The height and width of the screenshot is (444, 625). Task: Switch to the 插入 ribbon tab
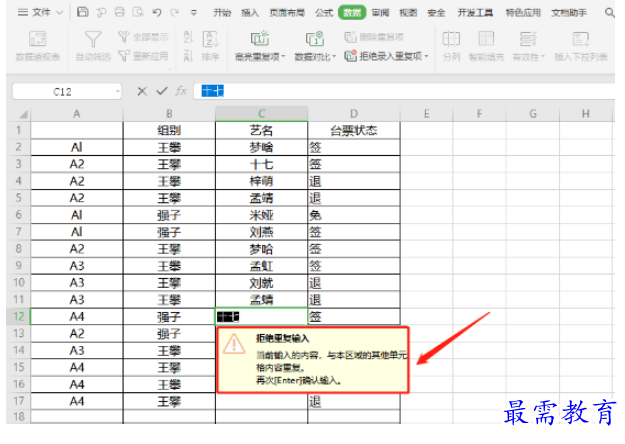(250, 13)
